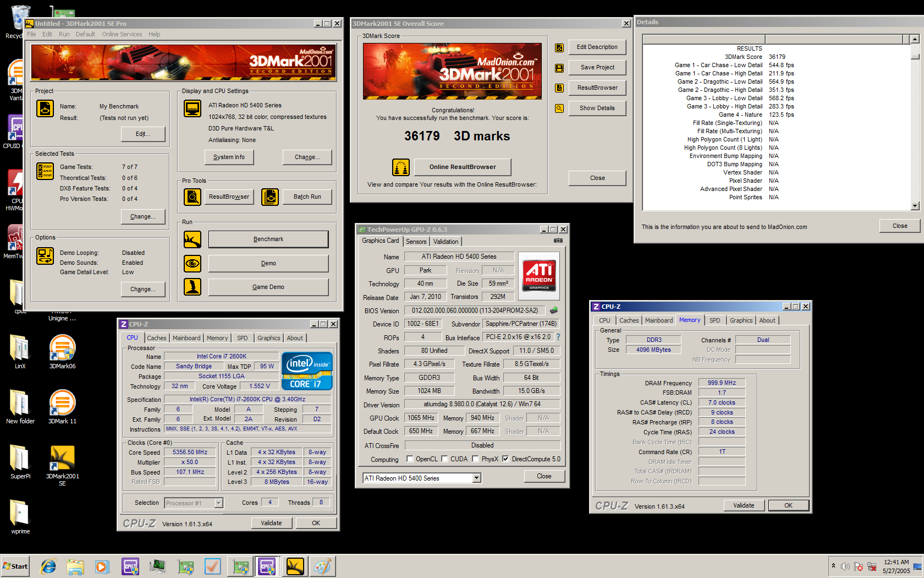The width and height of the screenshot is (924, 578).
Task: Open the Processor #1 selection dropdown
Action: (218, 503)
